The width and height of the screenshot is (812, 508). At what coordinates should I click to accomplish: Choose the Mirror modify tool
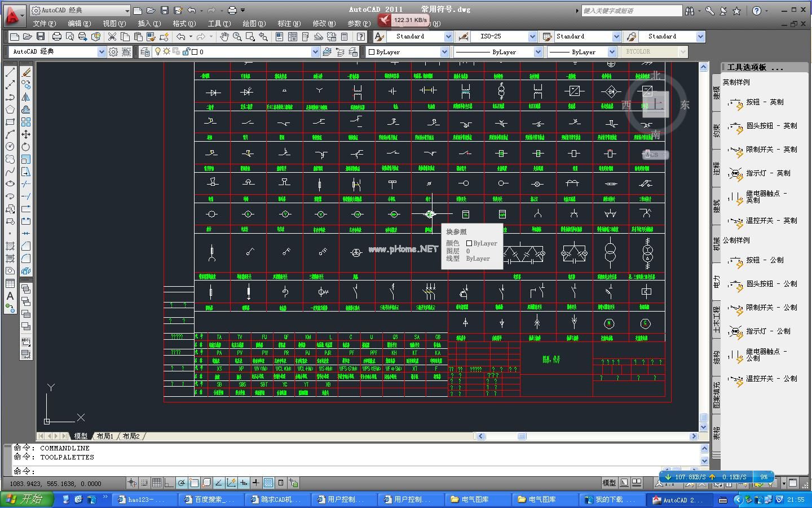(26, 97)
